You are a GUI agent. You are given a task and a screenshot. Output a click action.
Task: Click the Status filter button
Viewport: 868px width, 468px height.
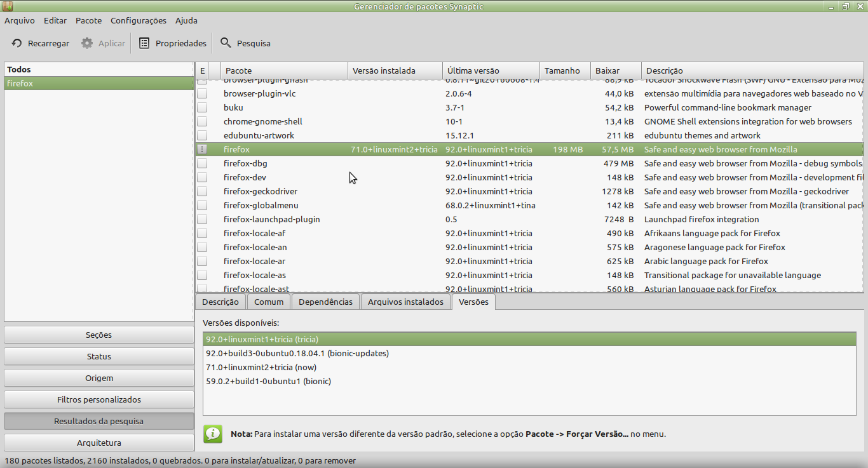tap(99, 356)
